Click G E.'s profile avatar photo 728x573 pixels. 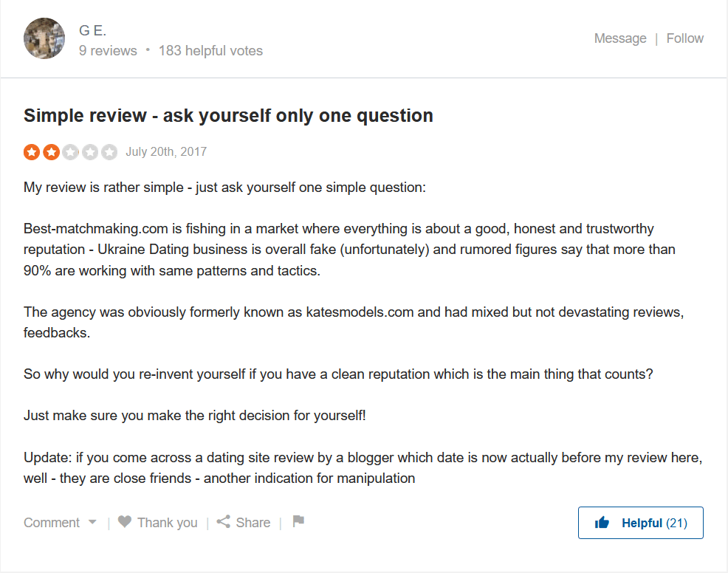click(44, 38)
